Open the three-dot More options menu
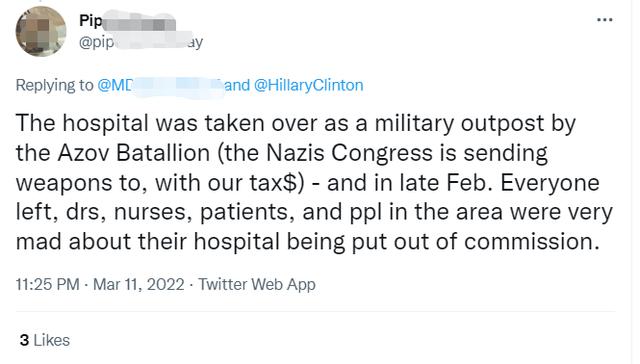Viewport: 640px width, 364px height. tap(604, 20)
